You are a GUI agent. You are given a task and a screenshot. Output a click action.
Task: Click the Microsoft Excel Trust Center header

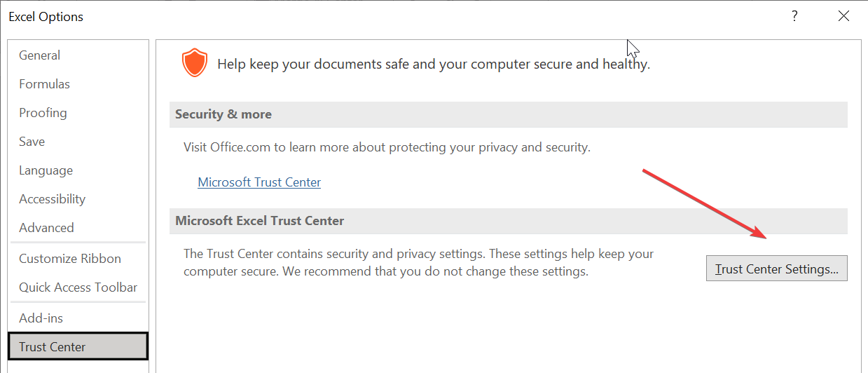click(260, 221)
